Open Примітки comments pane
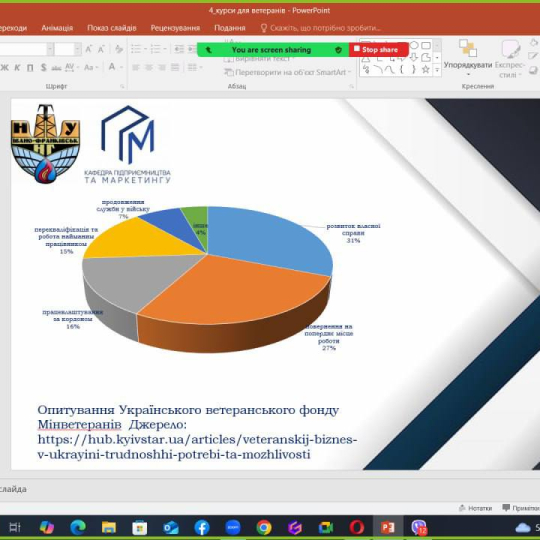 521,508
